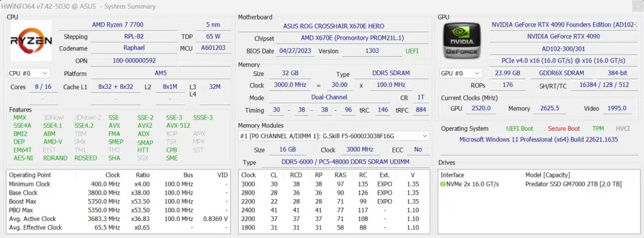Click the UEFI Boot status label
The width and height of the screenshot is (644, 238).
coord(519,128)
